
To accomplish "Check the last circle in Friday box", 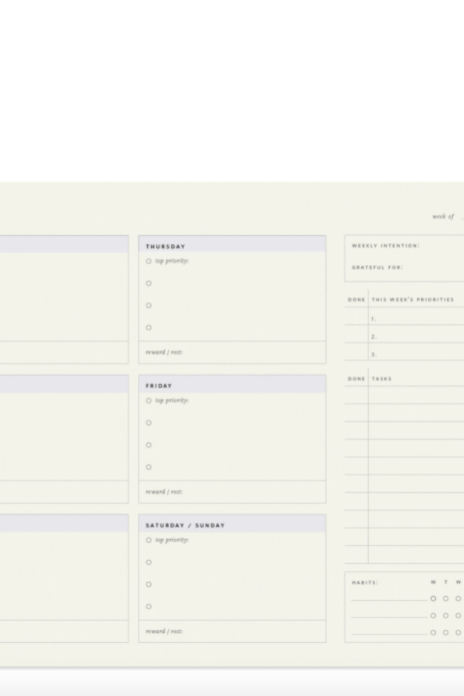I will pos(149,467).
